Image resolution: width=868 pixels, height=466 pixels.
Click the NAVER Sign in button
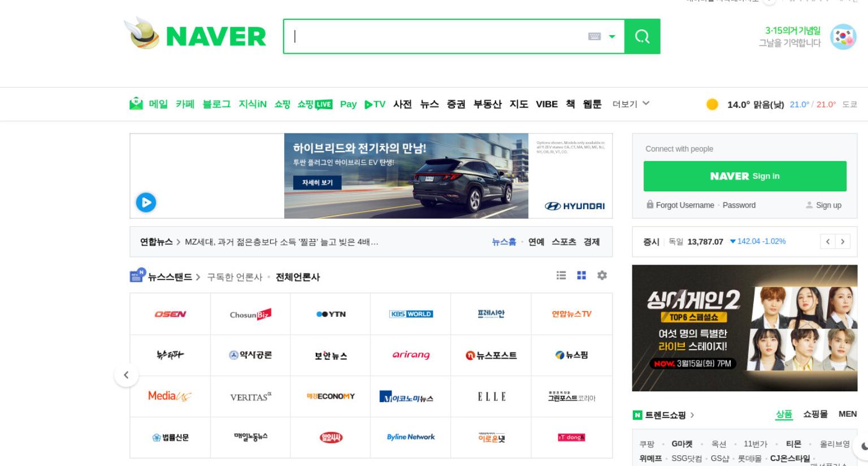(745, 176)
